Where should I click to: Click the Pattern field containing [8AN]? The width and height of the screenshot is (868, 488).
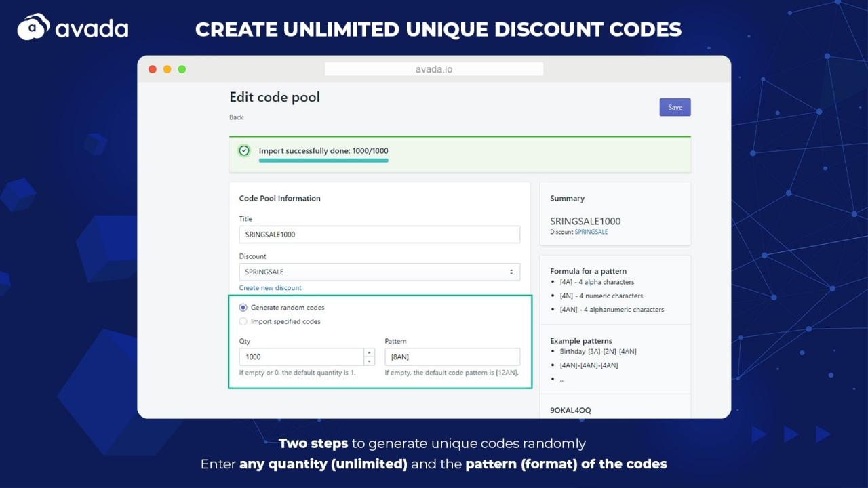pyautogui.click(x=452, y=357)
